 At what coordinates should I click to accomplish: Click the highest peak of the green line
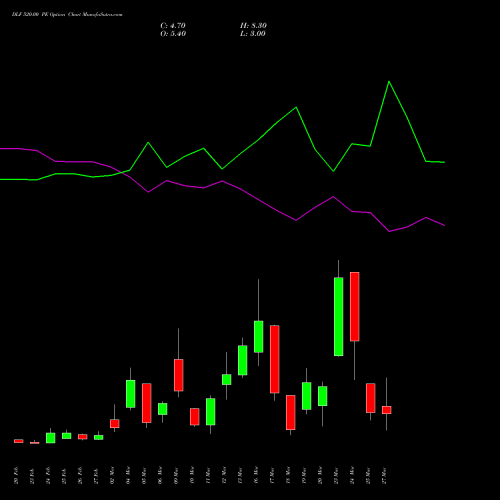coord(389,81)
